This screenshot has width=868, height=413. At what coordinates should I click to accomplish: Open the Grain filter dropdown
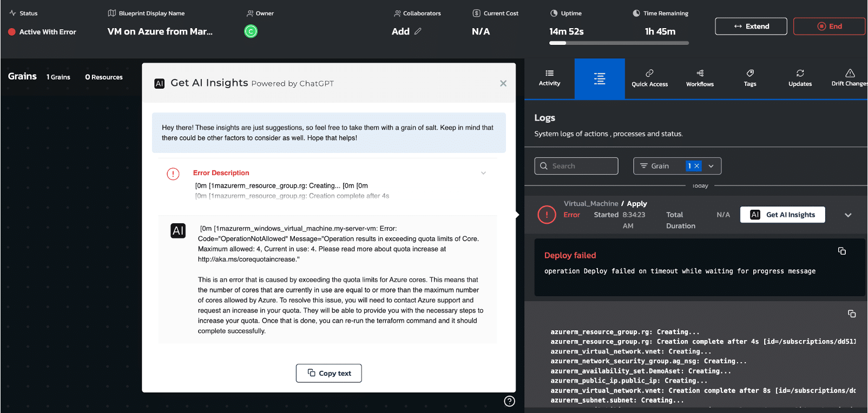[x=711, y=166]
